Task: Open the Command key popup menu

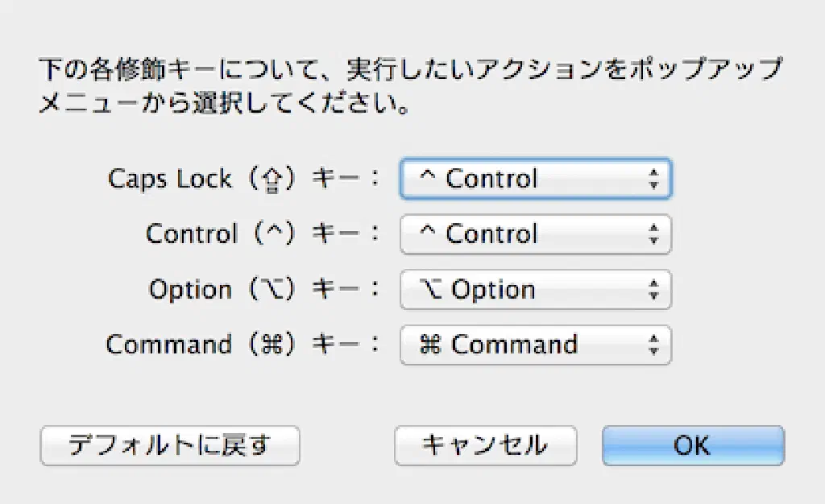Action: [535, 345]
